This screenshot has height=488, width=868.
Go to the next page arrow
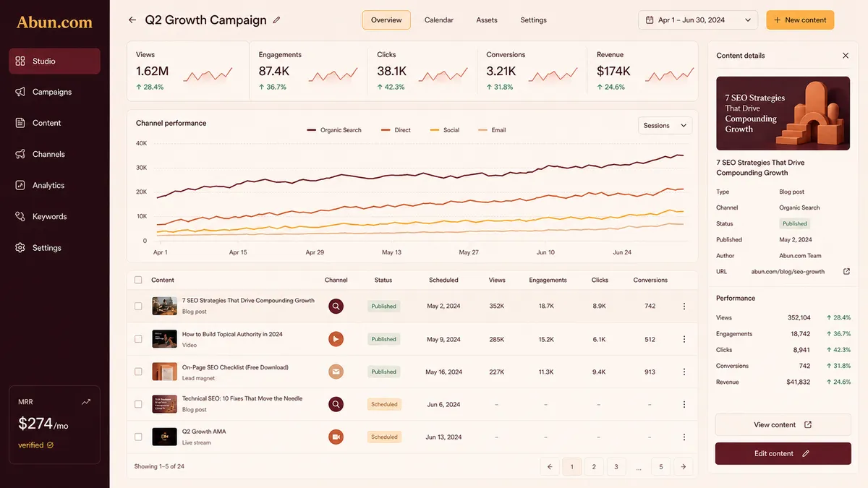pos(683,467)
